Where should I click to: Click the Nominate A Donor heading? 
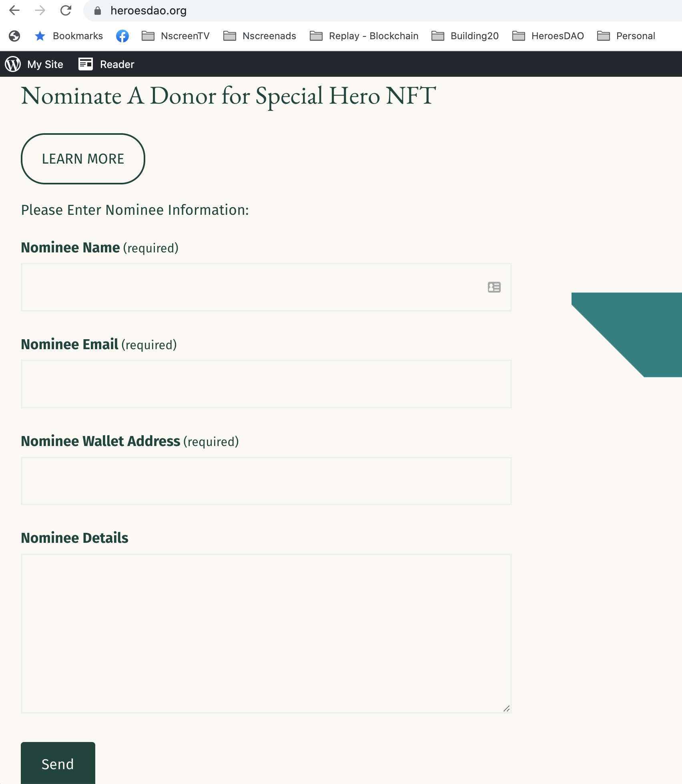coord(229,96)
